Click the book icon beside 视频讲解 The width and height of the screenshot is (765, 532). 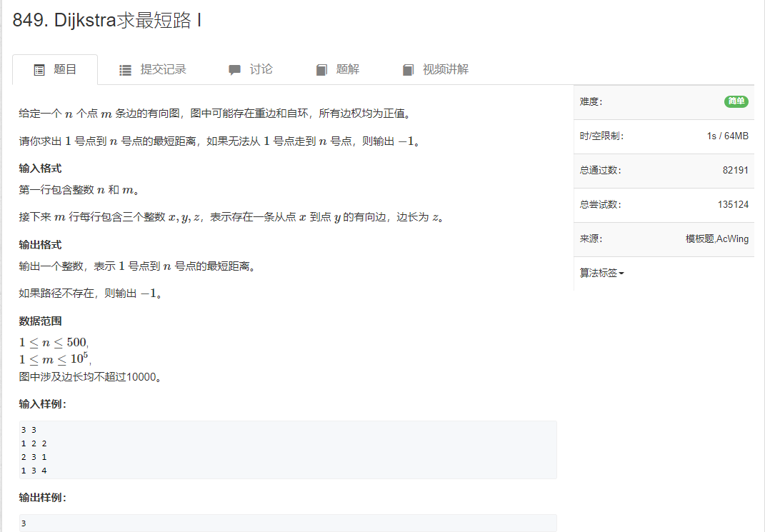[408, 69]
